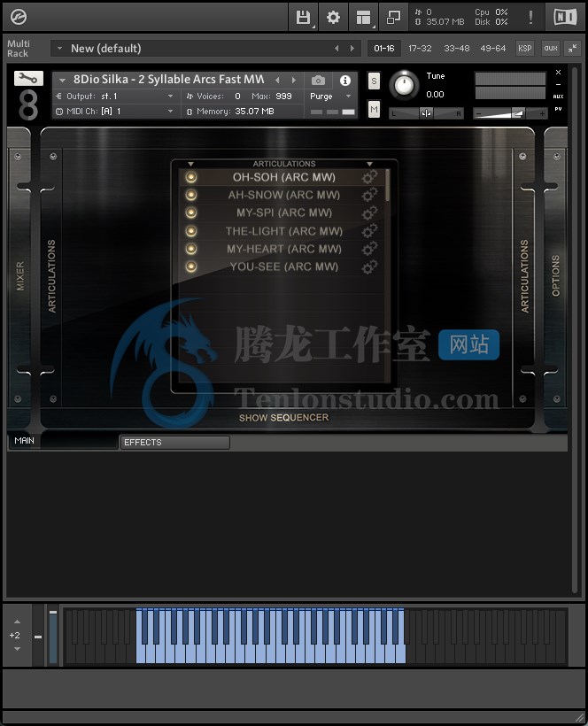Click the instrument volume slider

click(x=510, y=113)
